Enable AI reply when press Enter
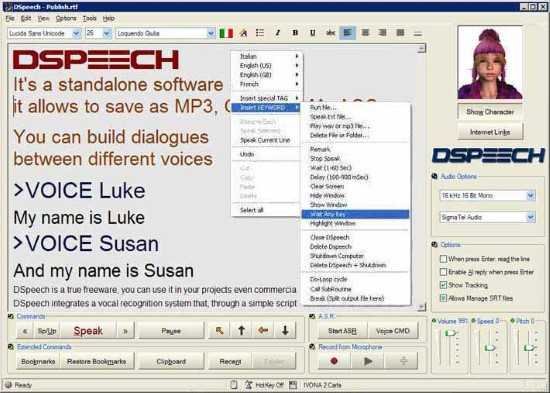550x393 pixels. [x=443, y=272]
